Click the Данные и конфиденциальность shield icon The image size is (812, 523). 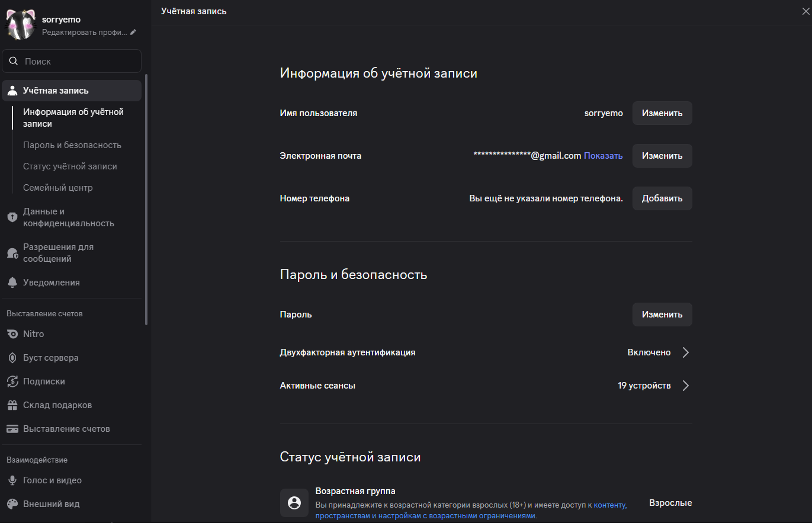click(12, 217)
